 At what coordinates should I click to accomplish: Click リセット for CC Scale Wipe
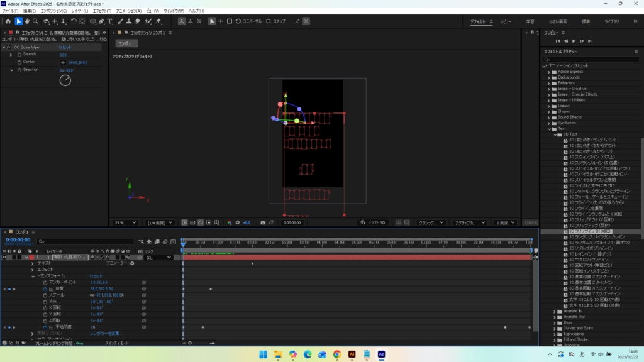(65, 47)
